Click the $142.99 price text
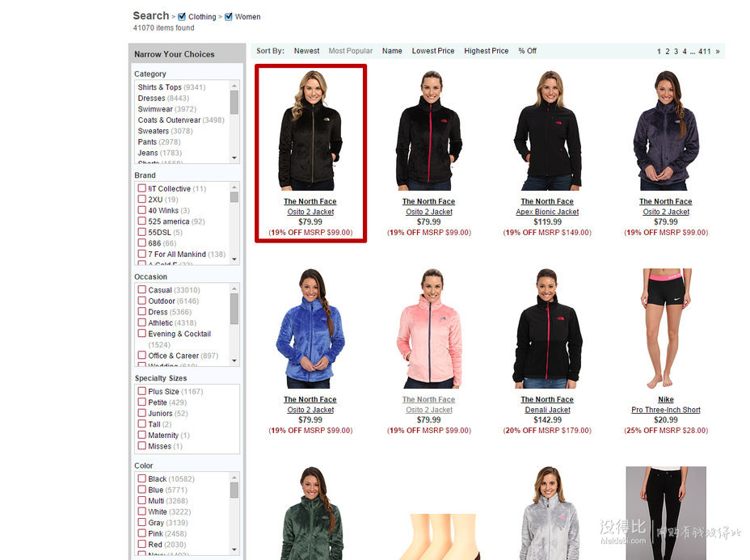 (x=547, y=420)
